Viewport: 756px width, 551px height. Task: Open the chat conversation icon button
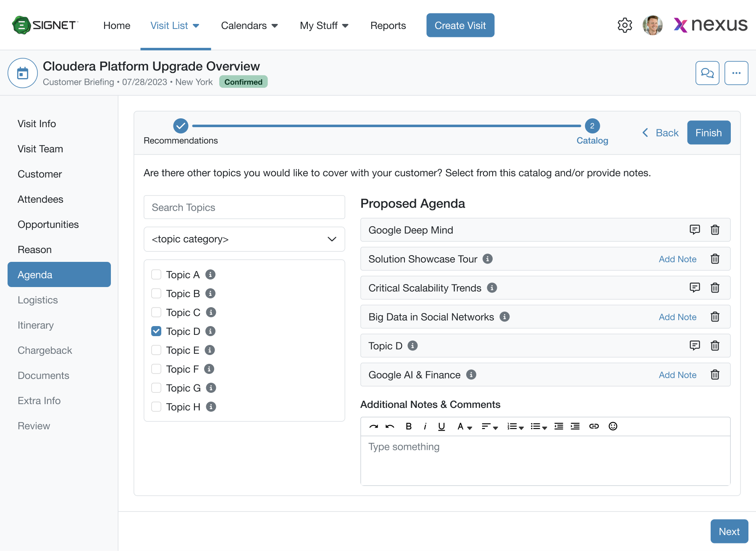[x=707, y=73]
